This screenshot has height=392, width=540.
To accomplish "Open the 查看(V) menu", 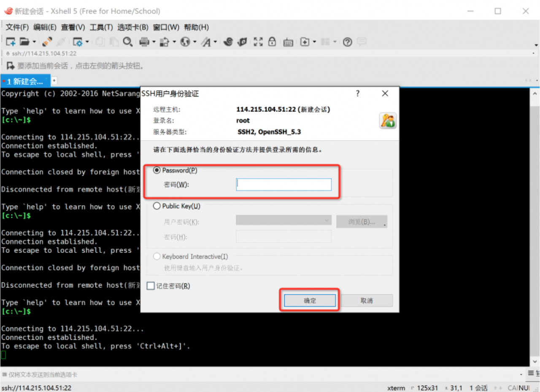I will (73, 27).
